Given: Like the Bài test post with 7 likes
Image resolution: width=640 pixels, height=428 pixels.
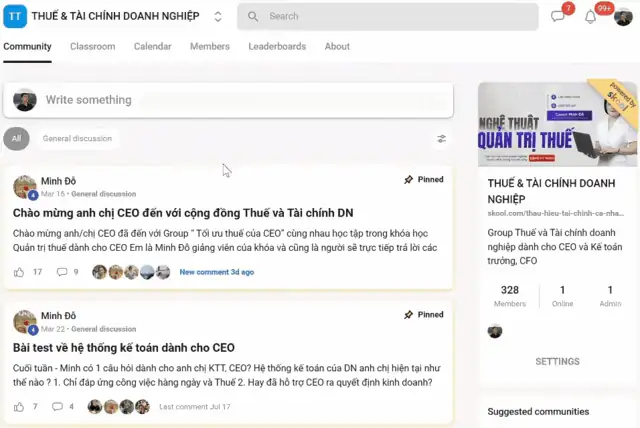Looking at the screenshot, I should click(19, 407).
